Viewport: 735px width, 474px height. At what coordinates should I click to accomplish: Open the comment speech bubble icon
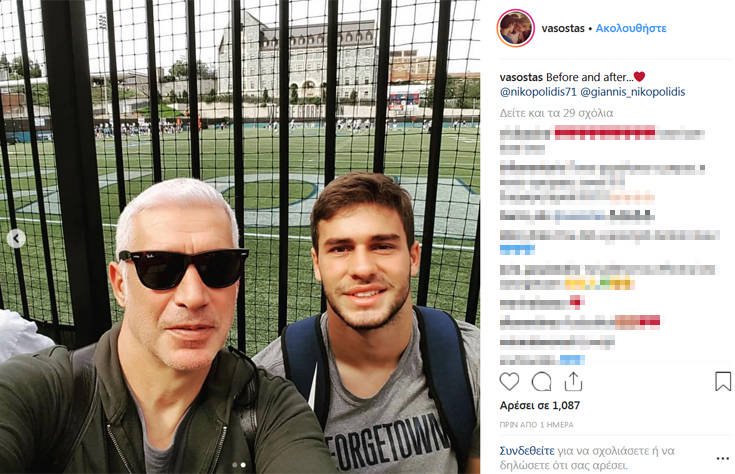[x=541, y=382]
